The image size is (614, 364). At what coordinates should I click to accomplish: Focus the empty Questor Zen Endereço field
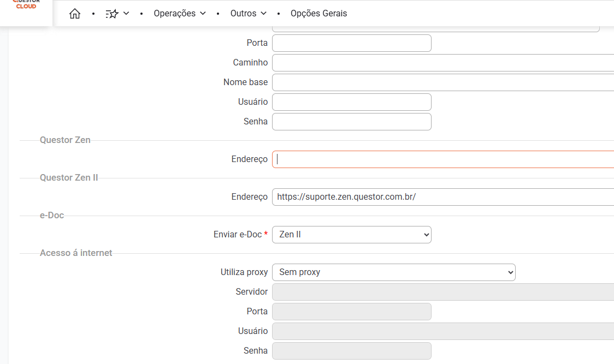click(x=443, y=159)
